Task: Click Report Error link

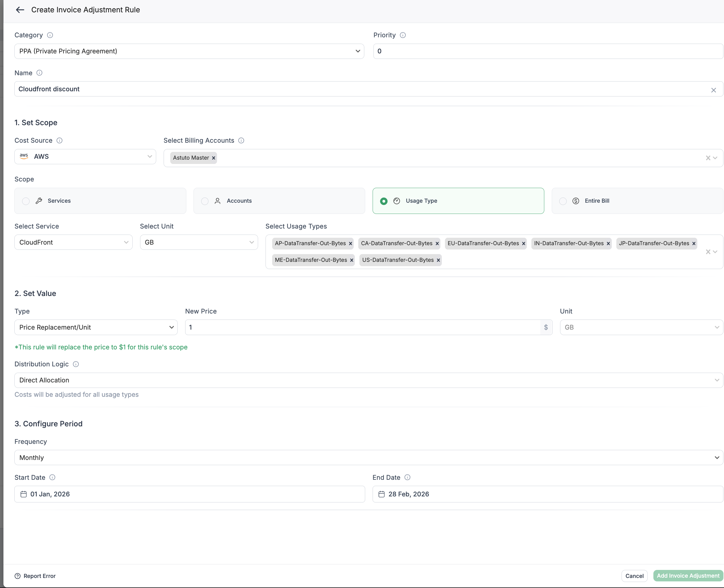Action: (35, 576)
